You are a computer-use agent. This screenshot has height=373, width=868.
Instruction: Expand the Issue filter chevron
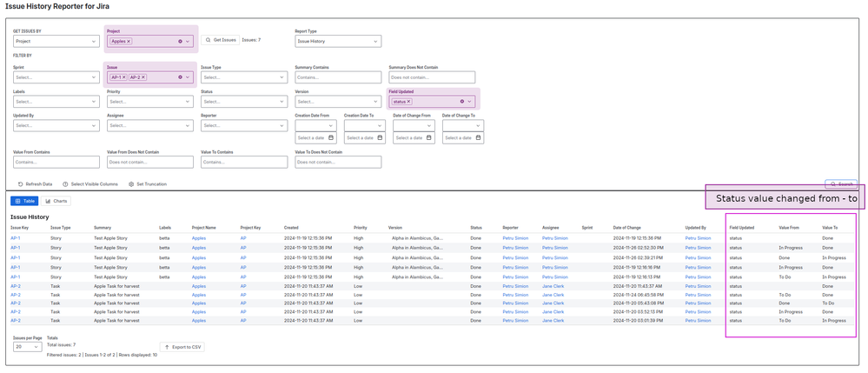188,77
